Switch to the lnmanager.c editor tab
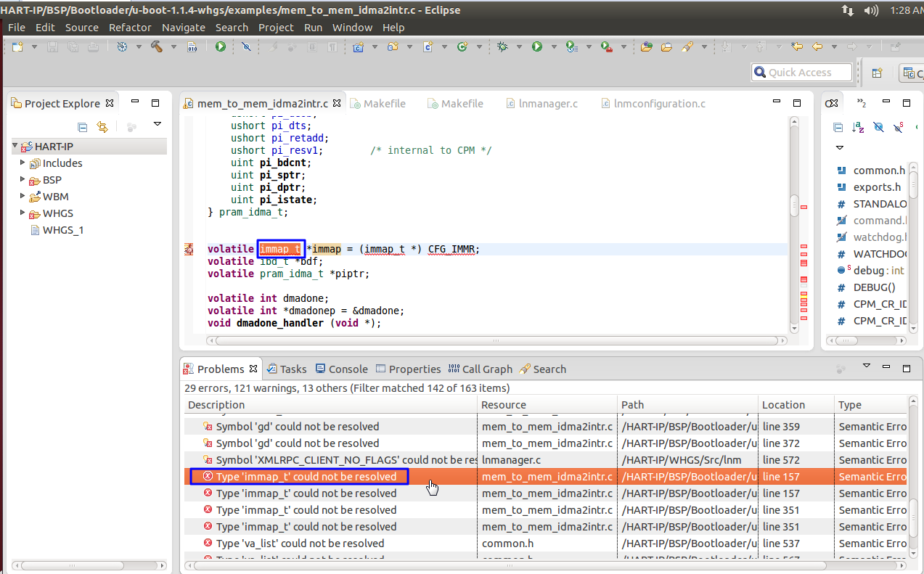This screenshot has height=574, width=924. click(548, 104)
